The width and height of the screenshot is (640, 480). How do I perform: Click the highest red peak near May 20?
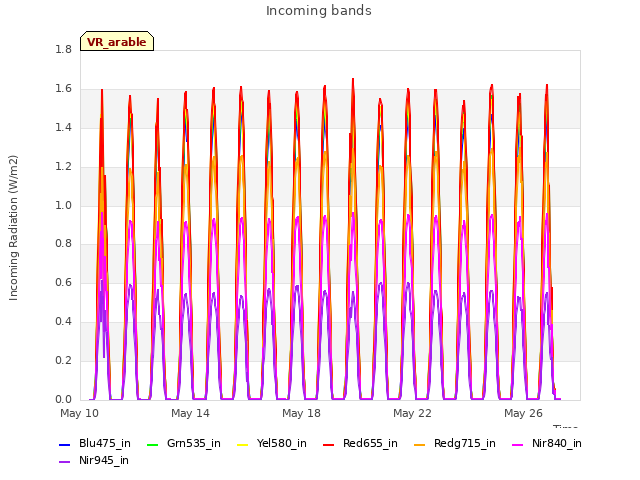[353, 79]
